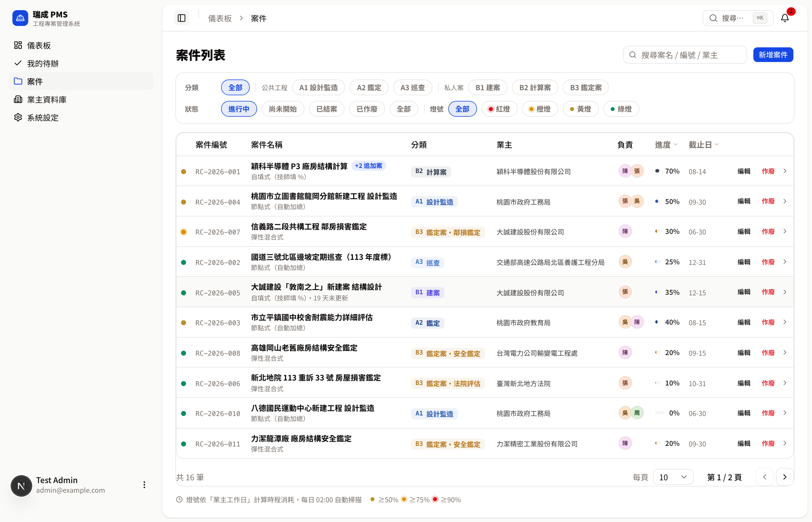The width and height of the screenshot is (812, 522).
Task: Click the 業主資料庫 building icon
Action: [18, 99]
